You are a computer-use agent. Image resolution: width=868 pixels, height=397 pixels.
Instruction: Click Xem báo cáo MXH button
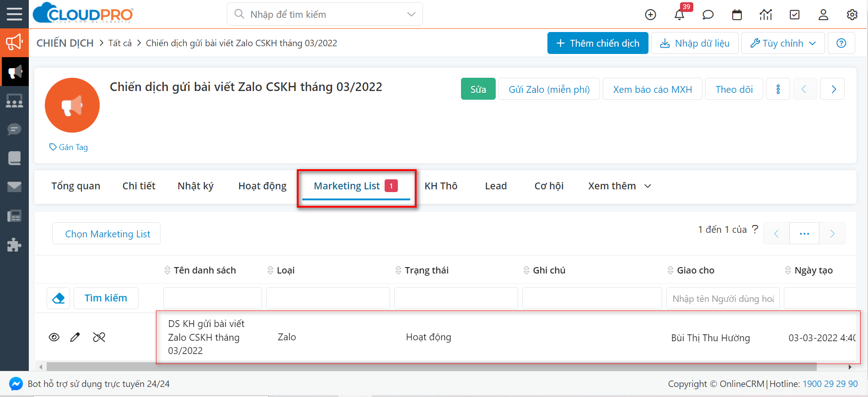click(653, 89)
